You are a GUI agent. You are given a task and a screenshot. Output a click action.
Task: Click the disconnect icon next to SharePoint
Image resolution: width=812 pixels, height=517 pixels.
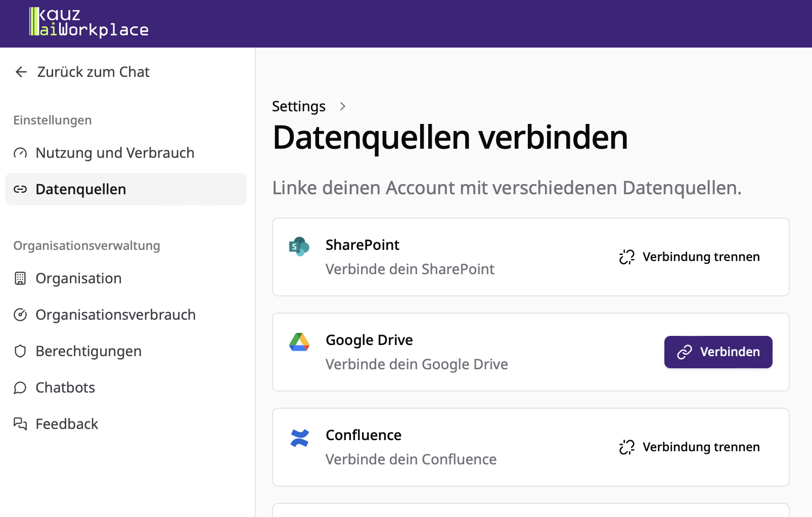626,257
